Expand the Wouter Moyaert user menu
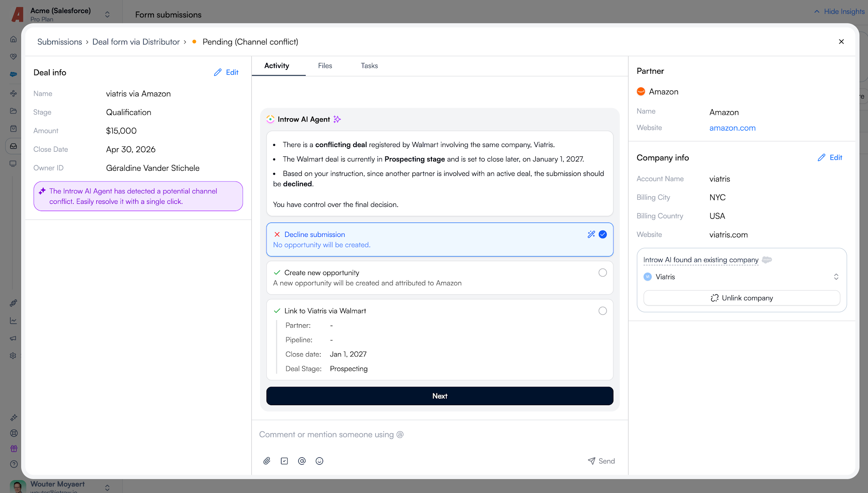 coord(108,487)
